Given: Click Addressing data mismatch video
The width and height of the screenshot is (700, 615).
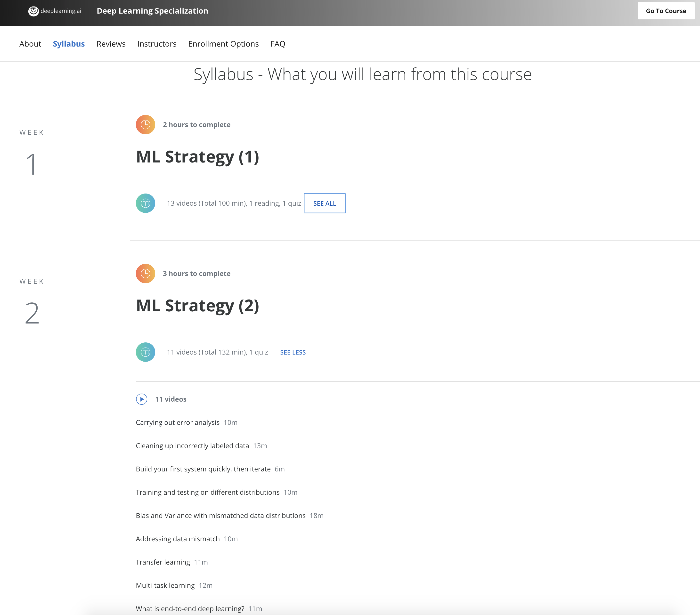Looking at the screenshot, I should (177, 539).
